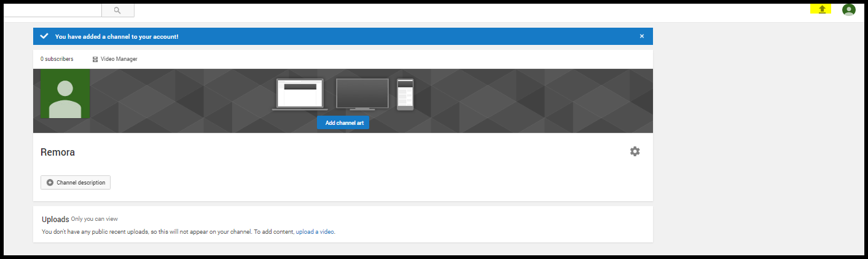
Task: Click Add channel art button
Action: [343, 122]
